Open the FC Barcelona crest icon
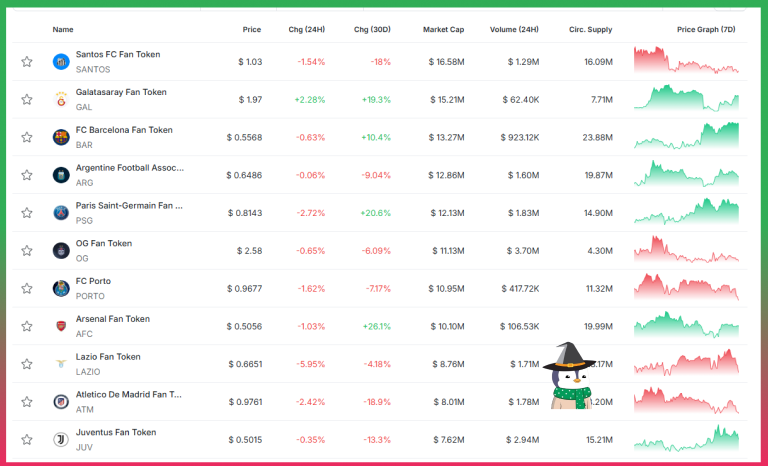This screenshot has height=466, width=768. (x=61, y=137)
